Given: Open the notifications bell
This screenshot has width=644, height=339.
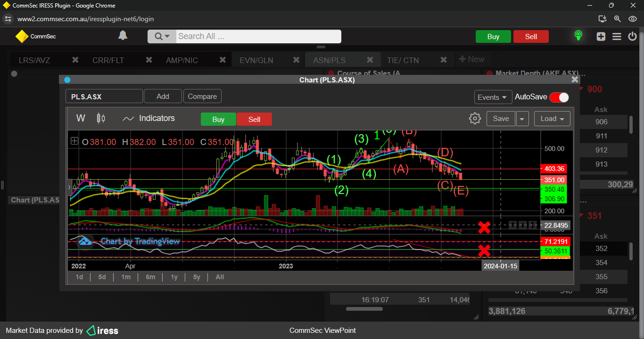Looking at the screenshot, I should (x=123, y=36).
